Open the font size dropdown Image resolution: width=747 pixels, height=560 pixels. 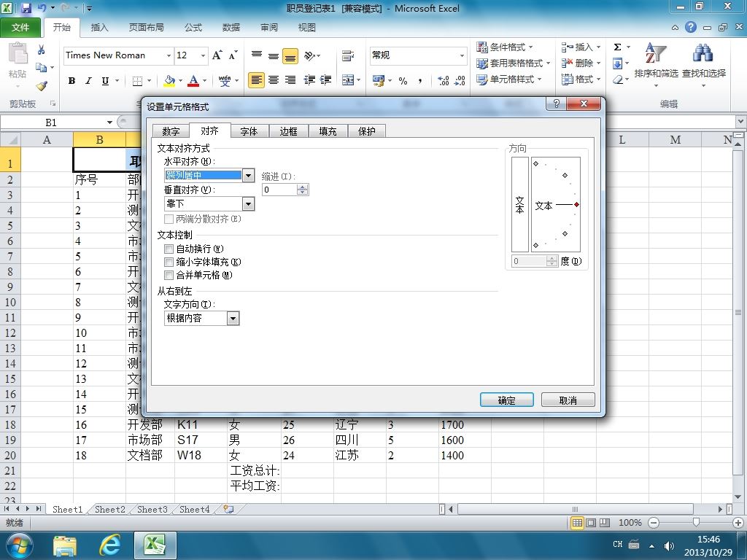click(203, 55)
